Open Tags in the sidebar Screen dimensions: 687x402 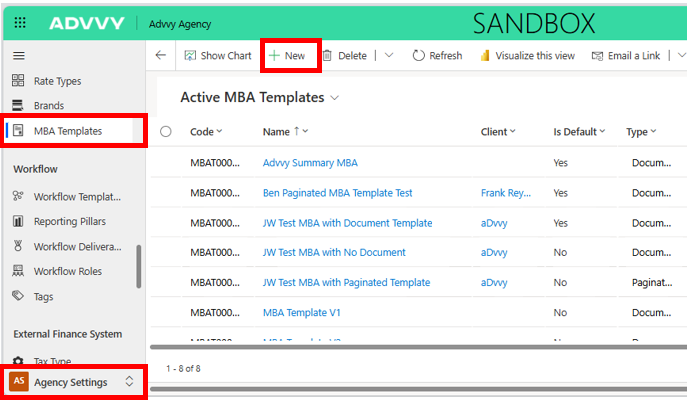point(43,296)
